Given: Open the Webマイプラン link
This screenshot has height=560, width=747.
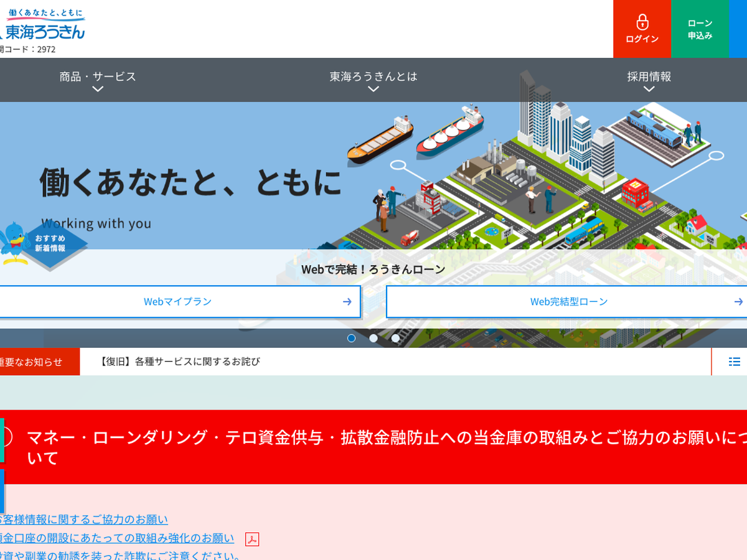Looking at the screenshot, I should (178, 302).
